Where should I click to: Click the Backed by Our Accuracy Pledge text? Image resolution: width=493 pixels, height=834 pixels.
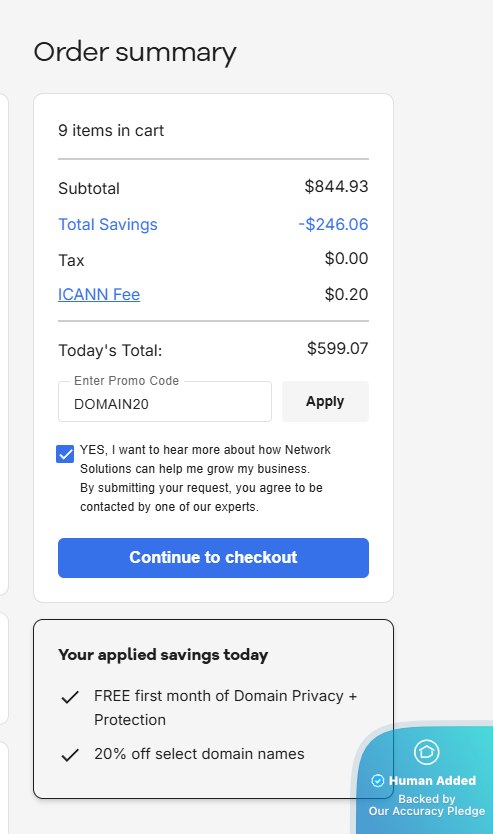click(x=427, y=805)
